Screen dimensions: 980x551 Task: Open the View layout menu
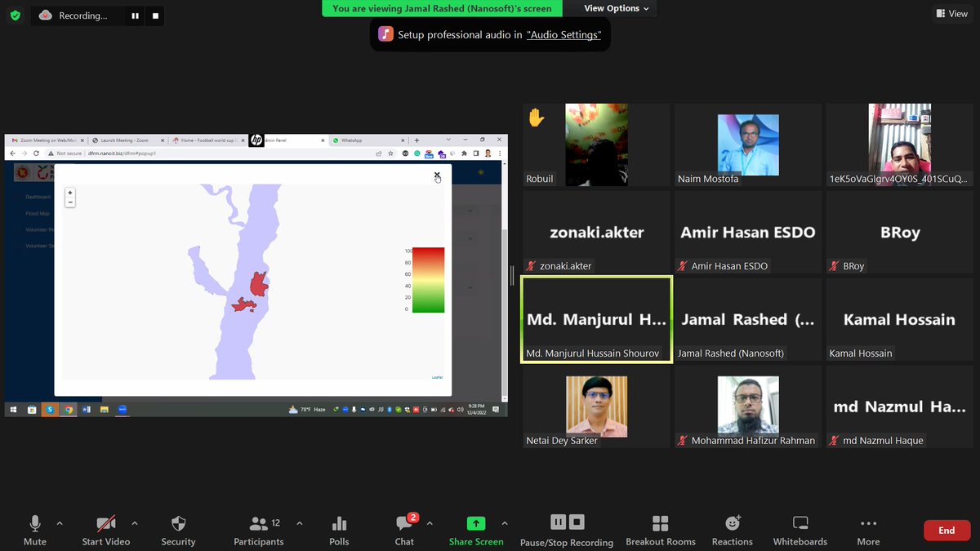[x=951, y=13]
